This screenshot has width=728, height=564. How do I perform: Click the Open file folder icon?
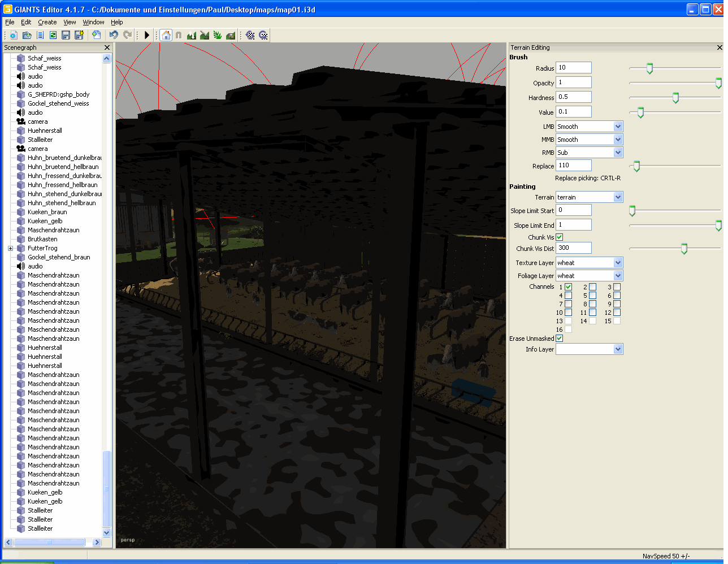[x=27, y=35]
